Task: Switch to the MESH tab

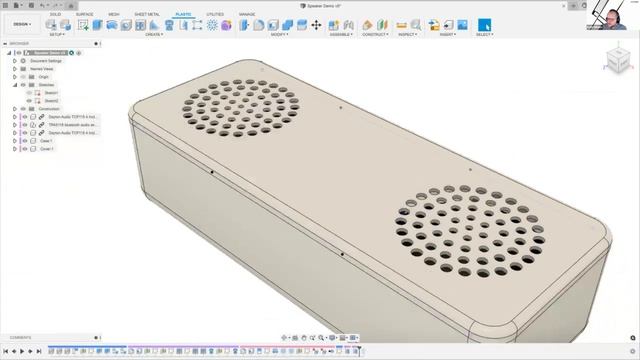Action: click(114, 14)
